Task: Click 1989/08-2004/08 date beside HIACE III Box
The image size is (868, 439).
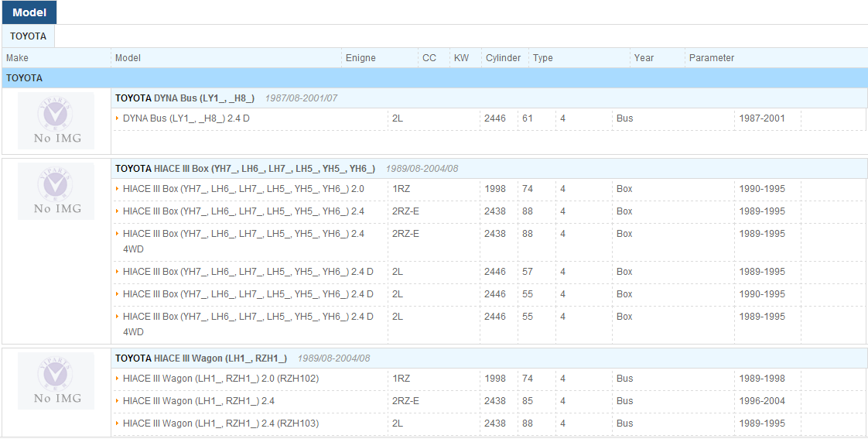Action: [x=422, y=169]
